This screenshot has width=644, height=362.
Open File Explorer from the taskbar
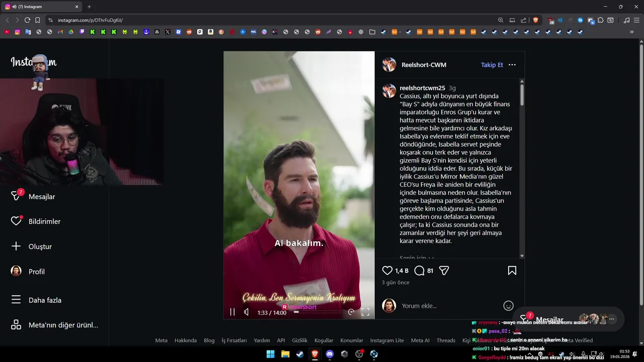click(x=285, y=354)
